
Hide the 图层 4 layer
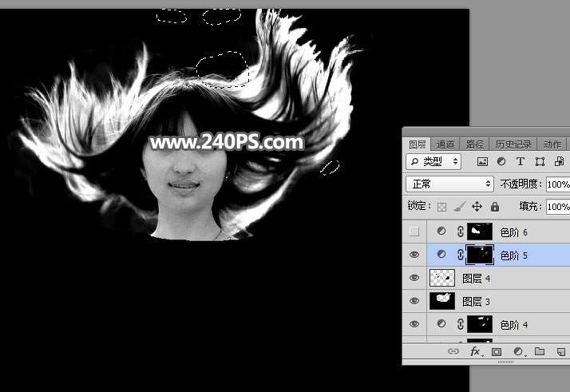pos(414,278)
